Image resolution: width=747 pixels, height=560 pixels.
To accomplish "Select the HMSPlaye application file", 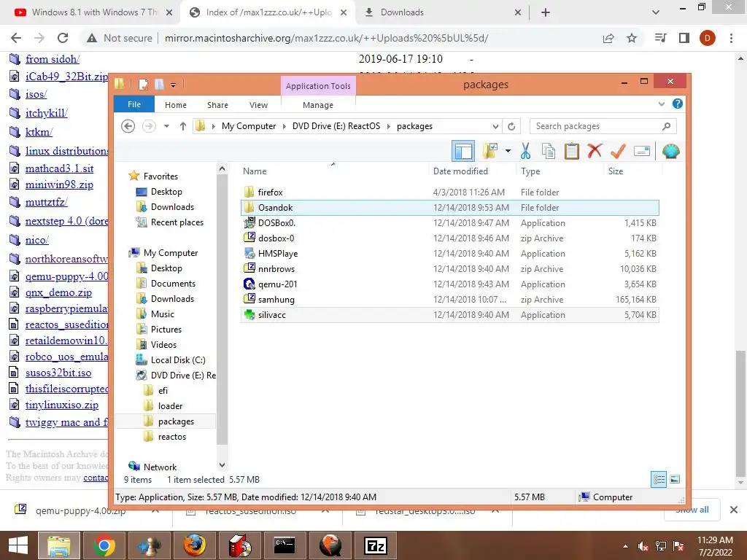I will 449,253.
